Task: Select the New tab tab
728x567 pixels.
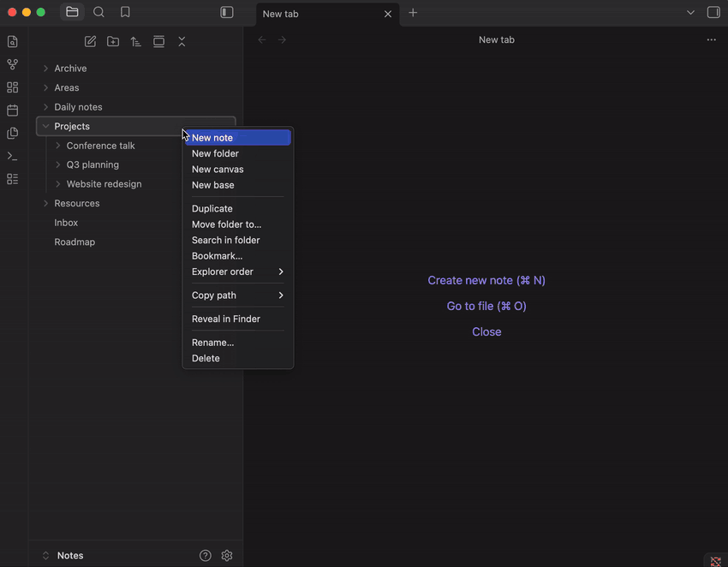Action: pyautogui.click(x=327, y=14)
